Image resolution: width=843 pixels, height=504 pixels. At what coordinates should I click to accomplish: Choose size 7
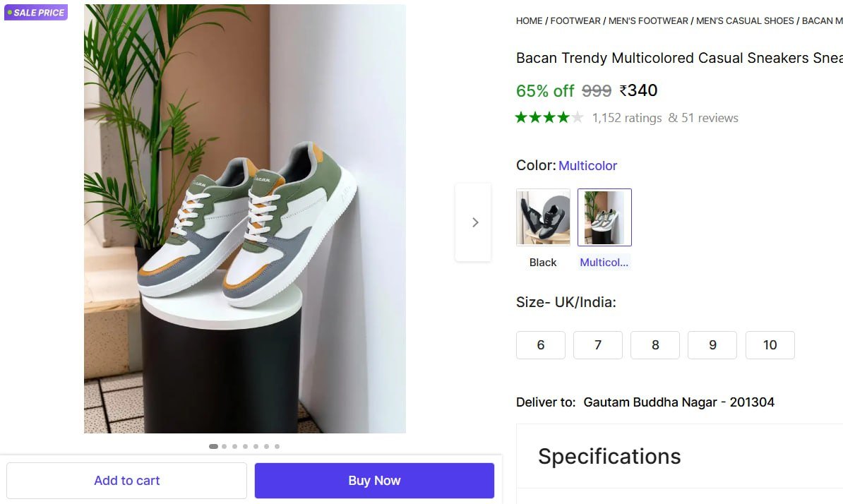[x=598, y=345]
